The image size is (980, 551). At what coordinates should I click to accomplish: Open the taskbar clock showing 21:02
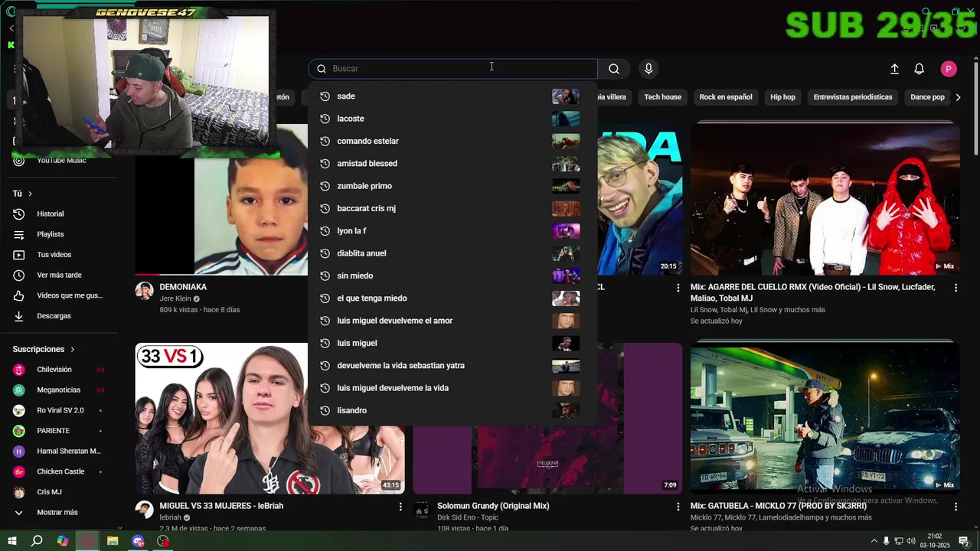click(935, 541)
